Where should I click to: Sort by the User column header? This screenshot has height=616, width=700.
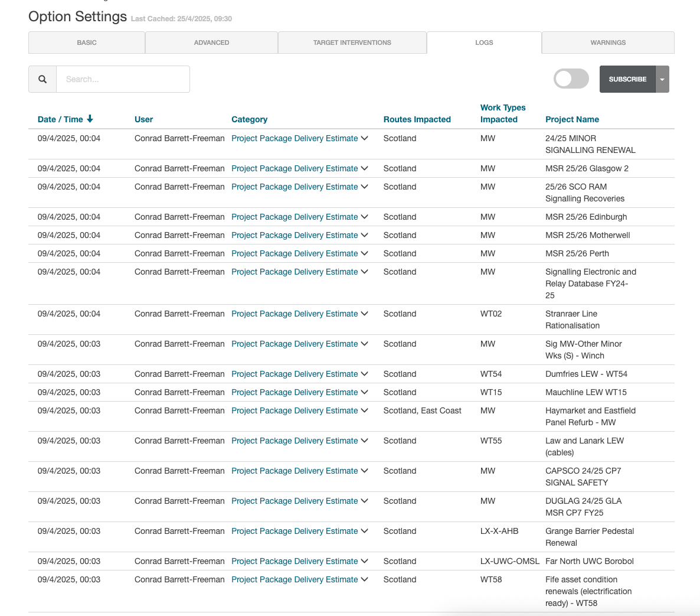point(143,119)
